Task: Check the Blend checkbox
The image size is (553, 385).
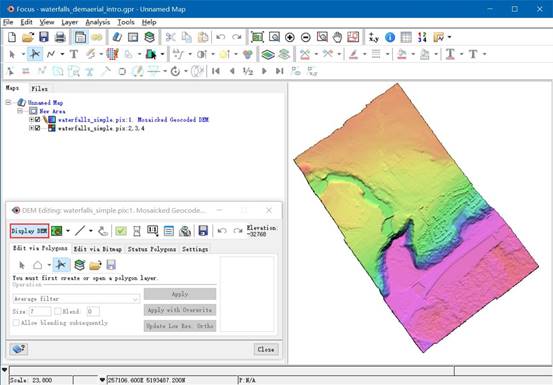Action: [57, 311]
